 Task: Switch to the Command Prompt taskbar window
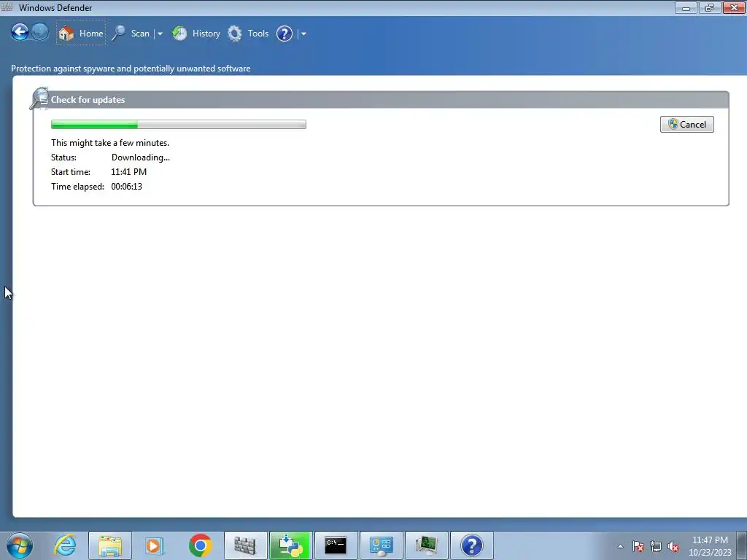pos(336,545)
